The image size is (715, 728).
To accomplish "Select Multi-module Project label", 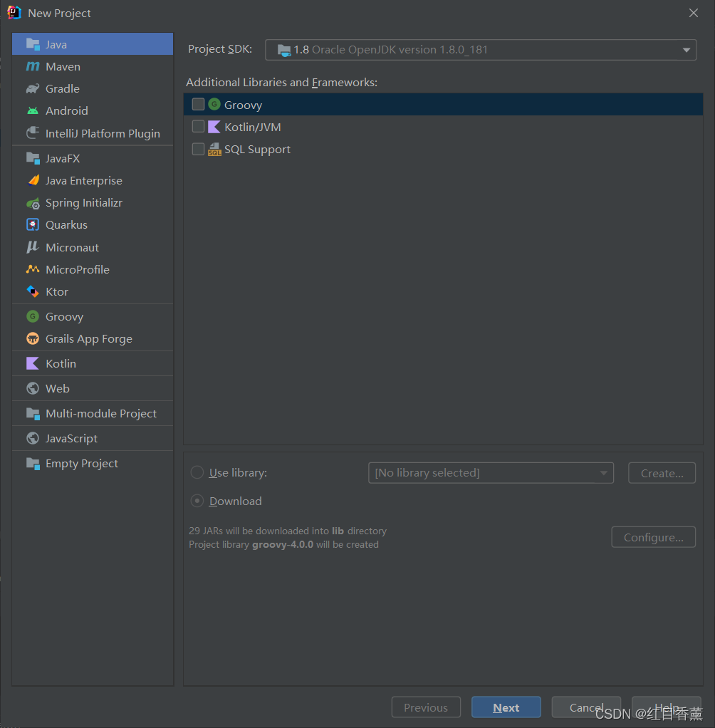I will coord(100,414).
